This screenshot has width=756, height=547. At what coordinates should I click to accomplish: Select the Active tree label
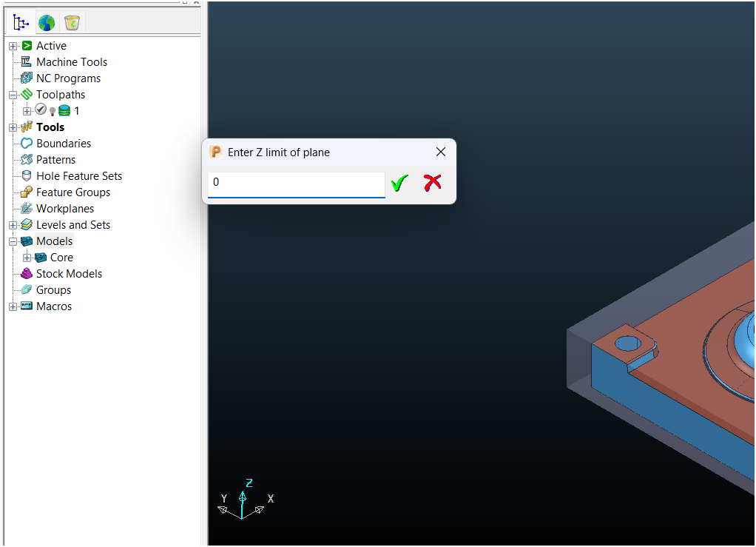tap(51, 46)
